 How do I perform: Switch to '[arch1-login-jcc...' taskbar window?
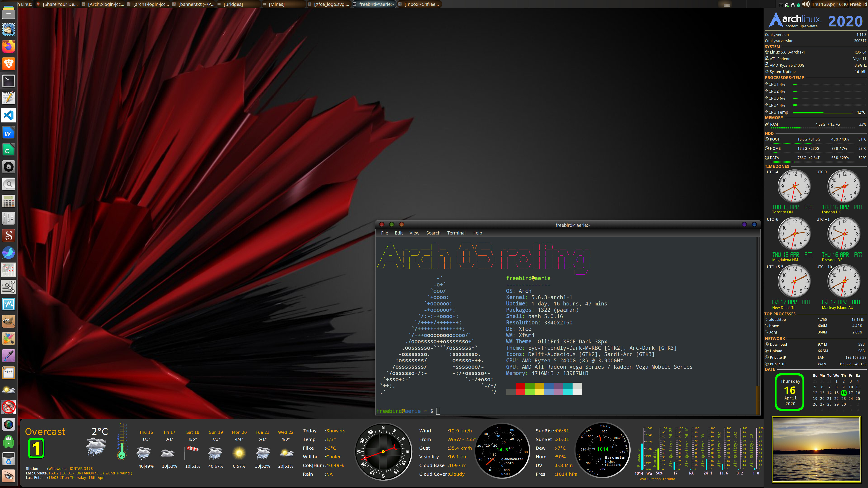coord(148,4)
